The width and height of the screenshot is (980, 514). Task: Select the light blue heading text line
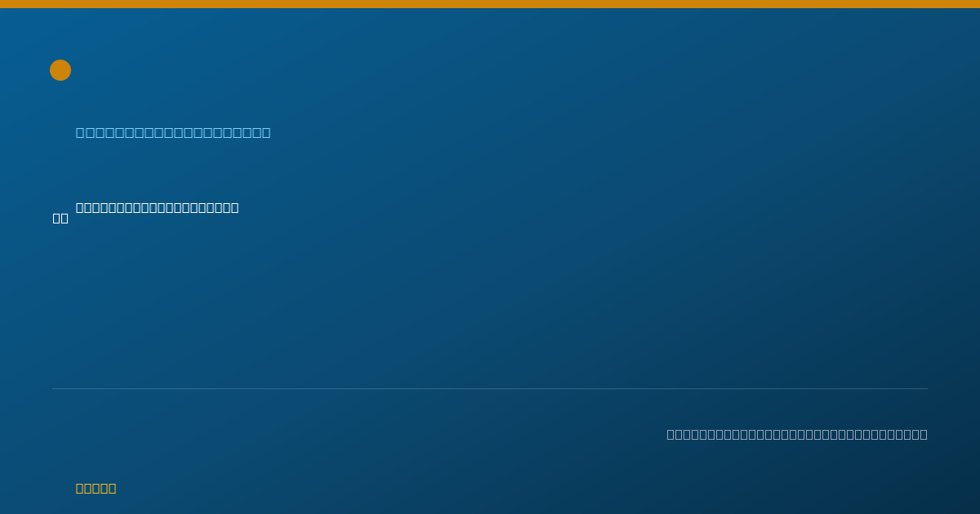173,132
